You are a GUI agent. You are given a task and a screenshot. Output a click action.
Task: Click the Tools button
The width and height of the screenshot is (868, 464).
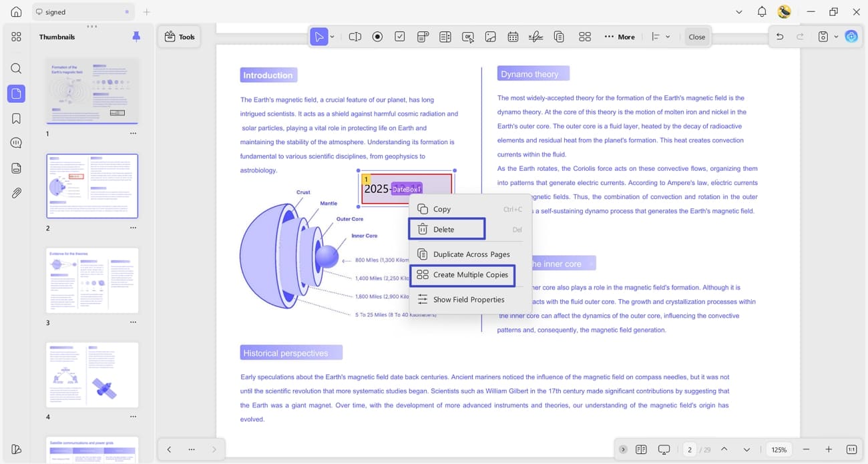pos(180,37)
